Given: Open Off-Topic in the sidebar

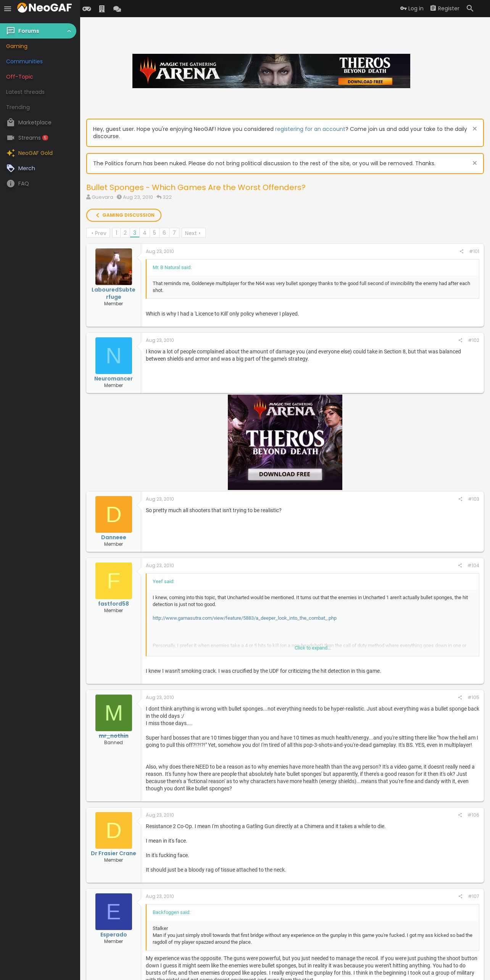Looking at the screenshot, I should (x=19, y=77).
